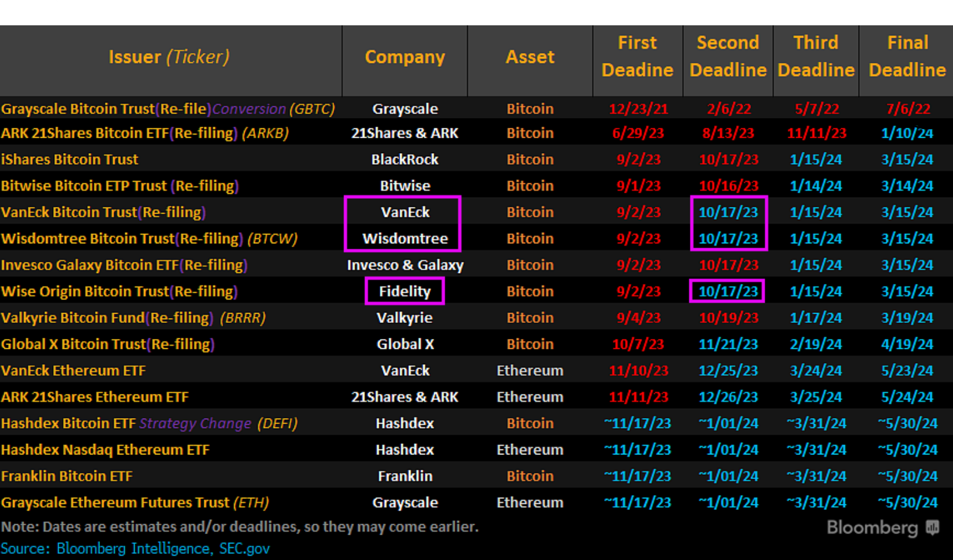This screenshot has width=953, height=560.
Task: Select the ARK 21Shares Ethereum ETF issuer name
Action: coord(94,397)
